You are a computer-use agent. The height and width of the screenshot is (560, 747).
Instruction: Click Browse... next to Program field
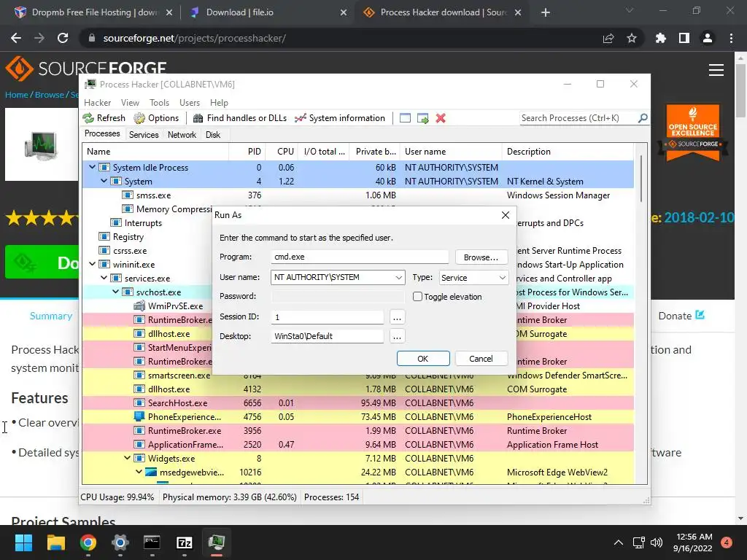481,257
